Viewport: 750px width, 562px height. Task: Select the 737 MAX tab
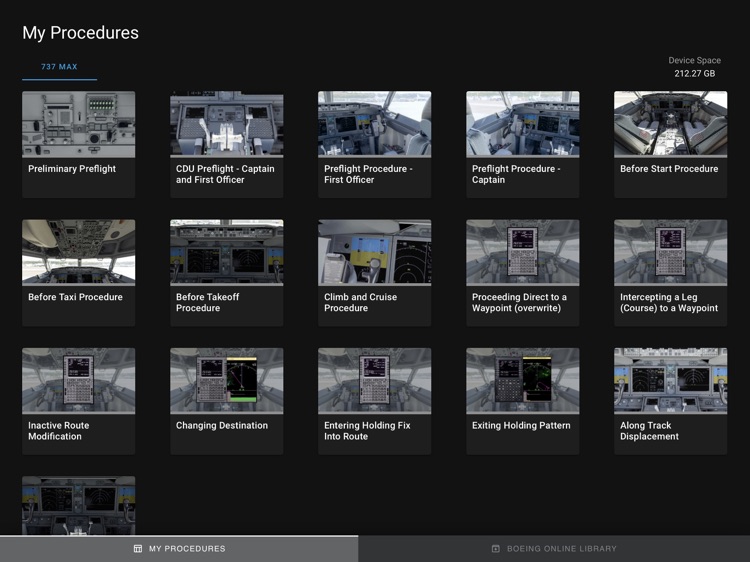59,67
